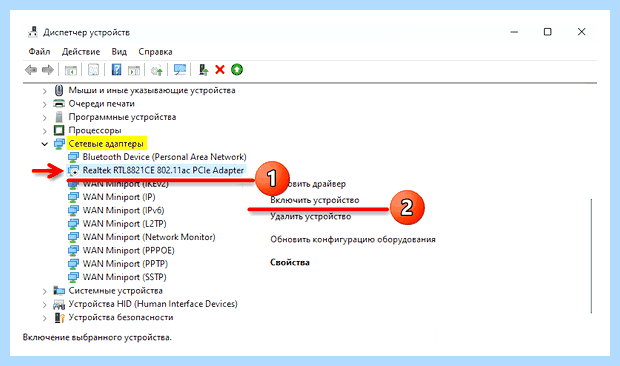Choose Удалить устройство in context menu
This screenshot has height=366, width=620.
tap(310, 217)
